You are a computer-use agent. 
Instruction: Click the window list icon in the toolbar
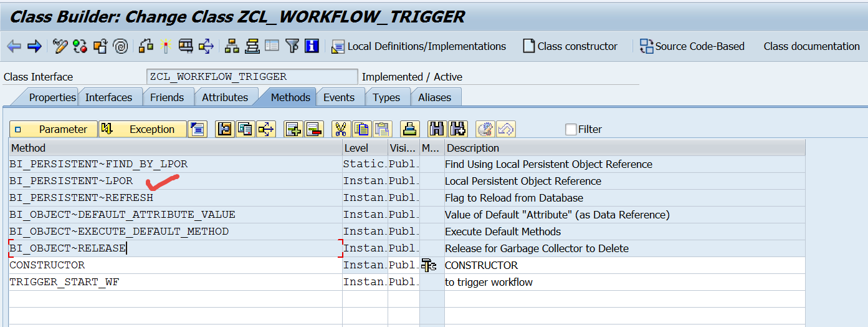(x=272, y=46)
